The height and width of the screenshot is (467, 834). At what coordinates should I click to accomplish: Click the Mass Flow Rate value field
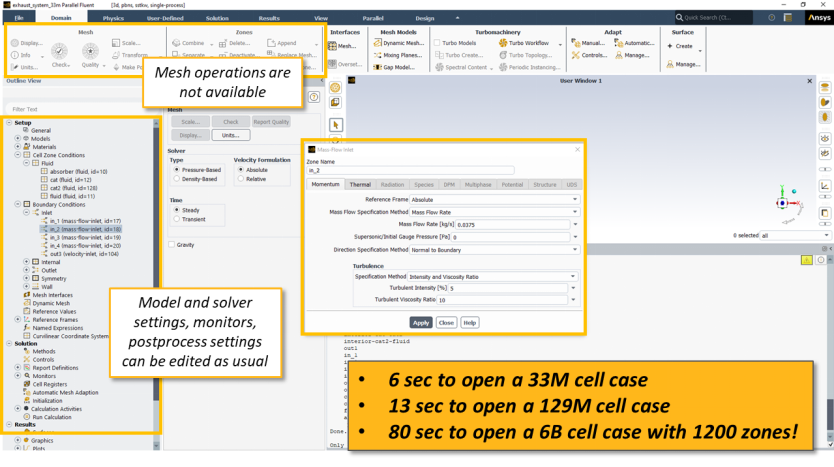[513, 224]
